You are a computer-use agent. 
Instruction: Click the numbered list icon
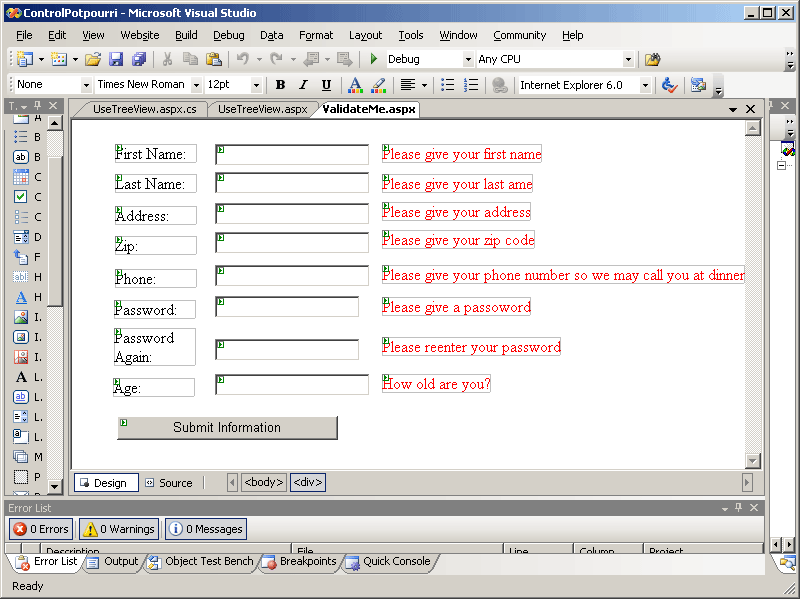point(471,85)
